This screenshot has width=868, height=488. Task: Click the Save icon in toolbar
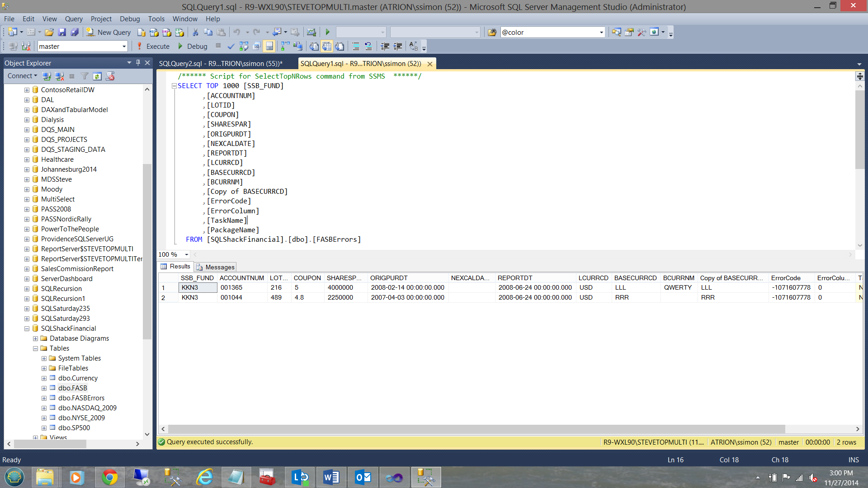[x=62, y=32]
